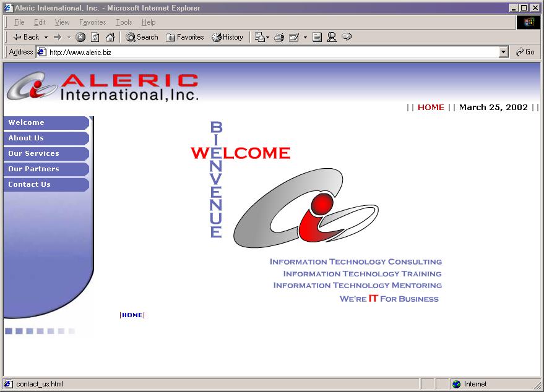This screenshot has width=544, height=392.
Task: Open the About Us navigation button
Action: [46, 138]
